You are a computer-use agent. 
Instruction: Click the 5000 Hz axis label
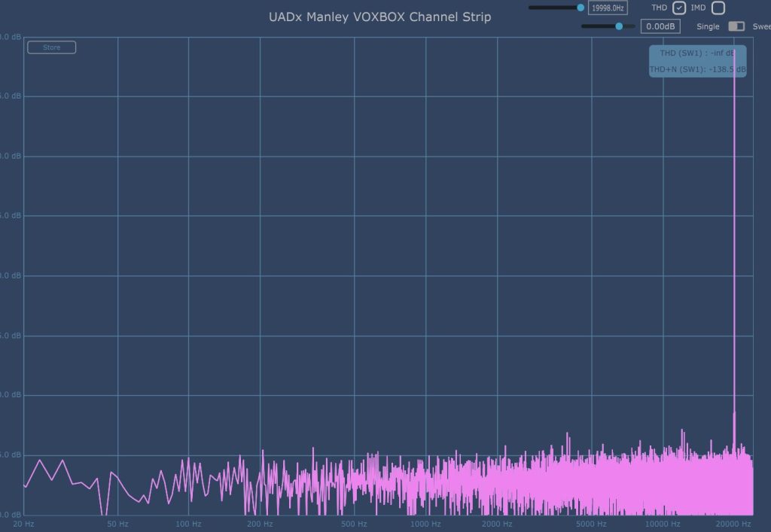591,524
